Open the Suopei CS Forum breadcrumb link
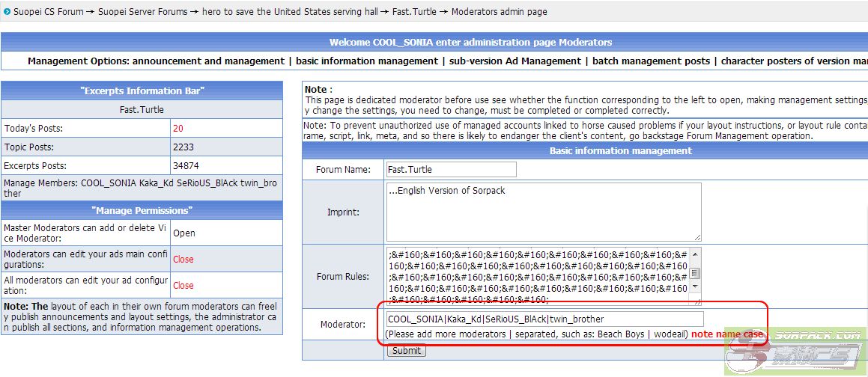This screenshot has width=868, height=377. pyautogui.click(x=49, y=12)
